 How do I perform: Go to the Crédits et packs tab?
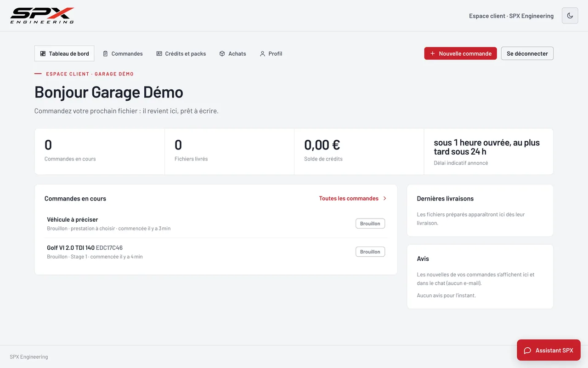(x=181, y=53)
